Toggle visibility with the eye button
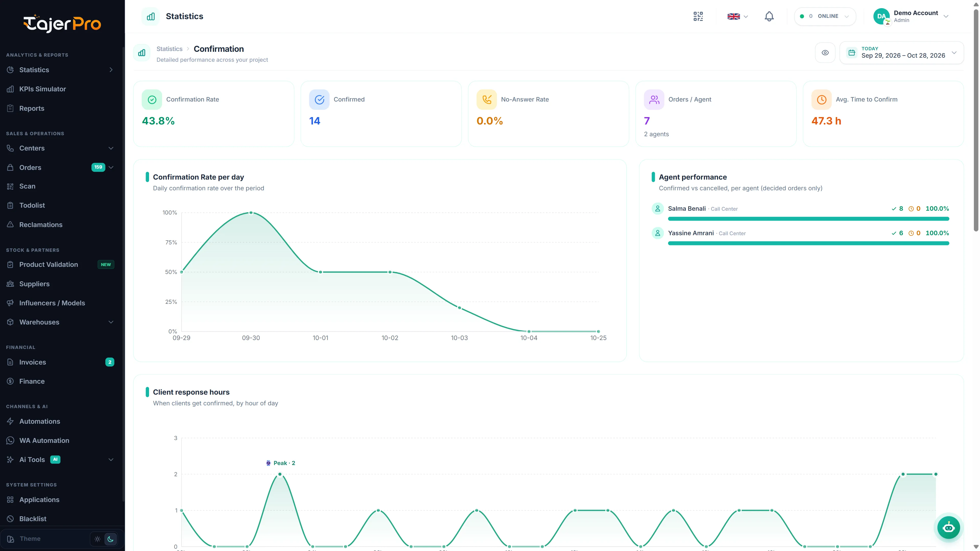This screenshot has height=551, width=980. (825, 53)
